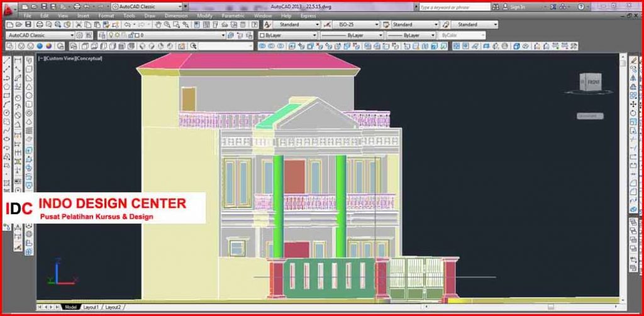
Task: Select the Circle tool in Draw toolbar
Action: click(7, 112)
